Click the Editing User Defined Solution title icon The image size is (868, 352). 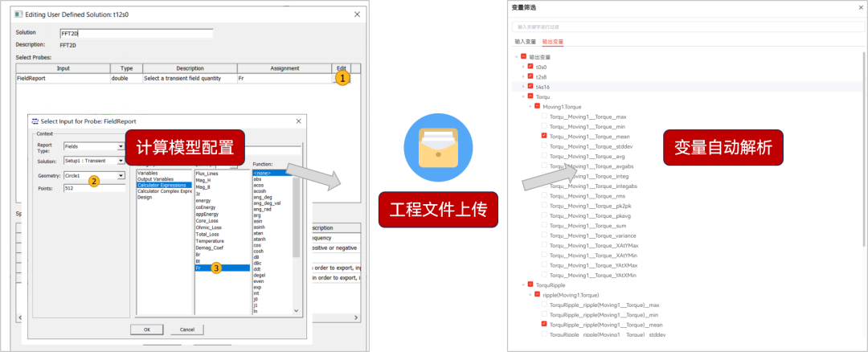(18, 14)
